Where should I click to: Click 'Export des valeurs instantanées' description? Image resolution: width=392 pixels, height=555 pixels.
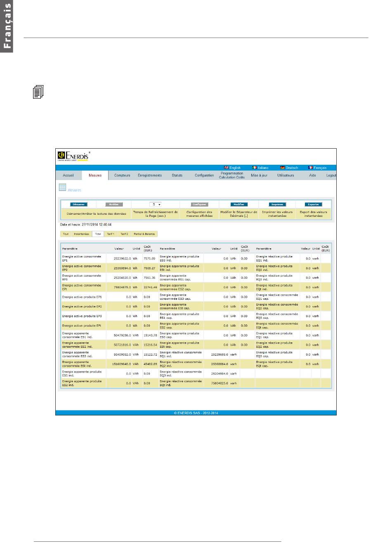point(314,214)
